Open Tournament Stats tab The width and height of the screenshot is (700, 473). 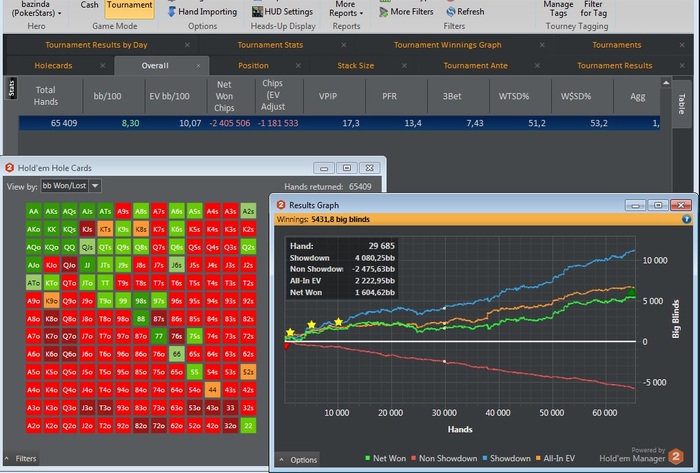pos(270,45)
